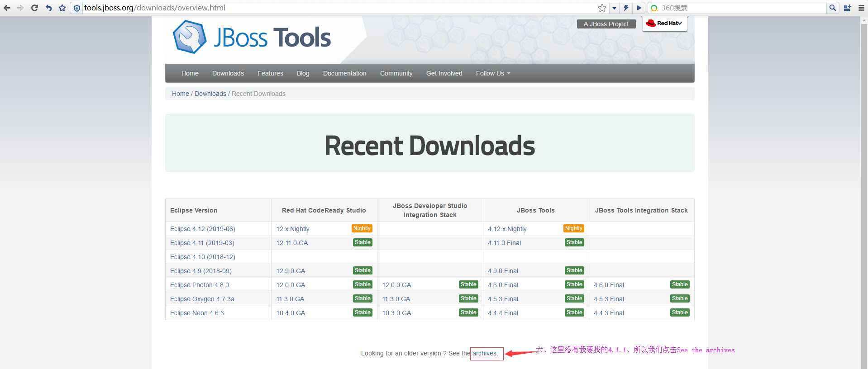Select JBoss Tools 4.4.4.Final

click(x=503, y=313)
